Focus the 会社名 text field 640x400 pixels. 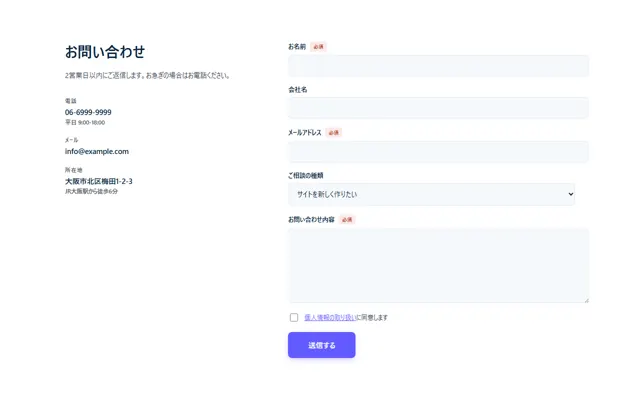[x=438, y=108]
